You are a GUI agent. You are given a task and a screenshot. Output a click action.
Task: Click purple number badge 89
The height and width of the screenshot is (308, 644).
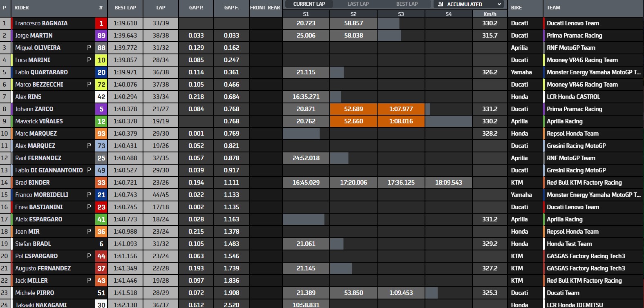click(x=101, y=36)
